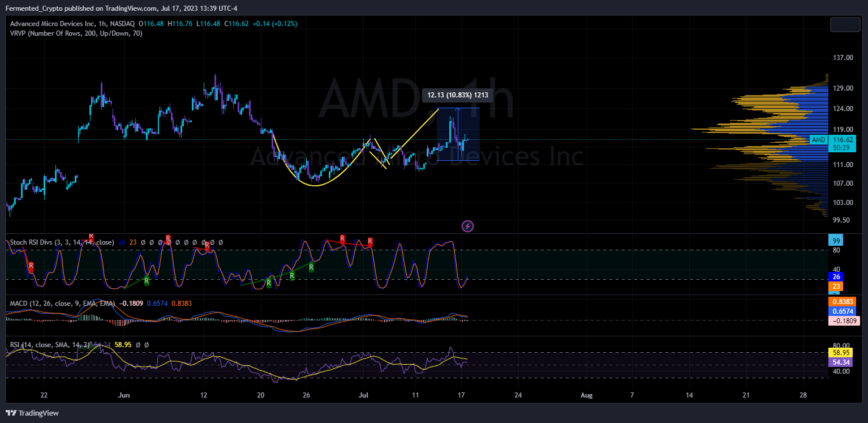Click the TradingView logo at bottom
868x423 pixels.
(32, 413)
